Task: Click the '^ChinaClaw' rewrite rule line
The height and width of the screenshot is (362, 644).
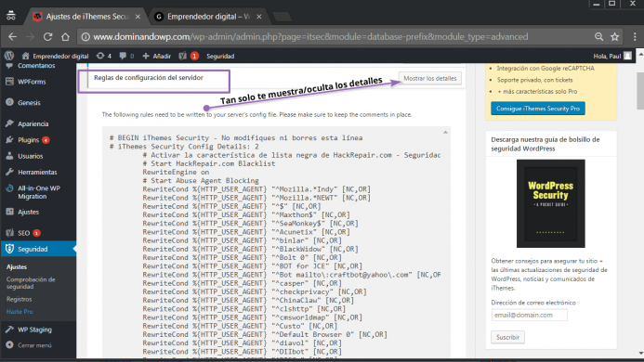Action: coord(248,301)
